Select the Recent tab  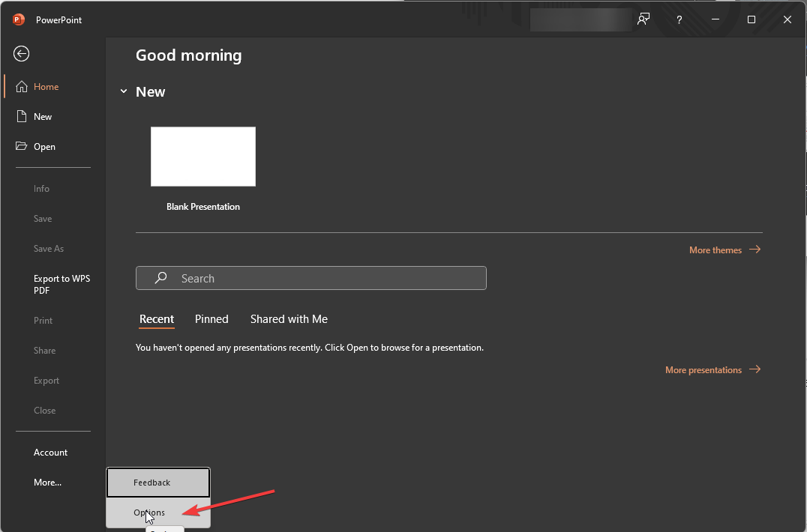coord(157,319)
